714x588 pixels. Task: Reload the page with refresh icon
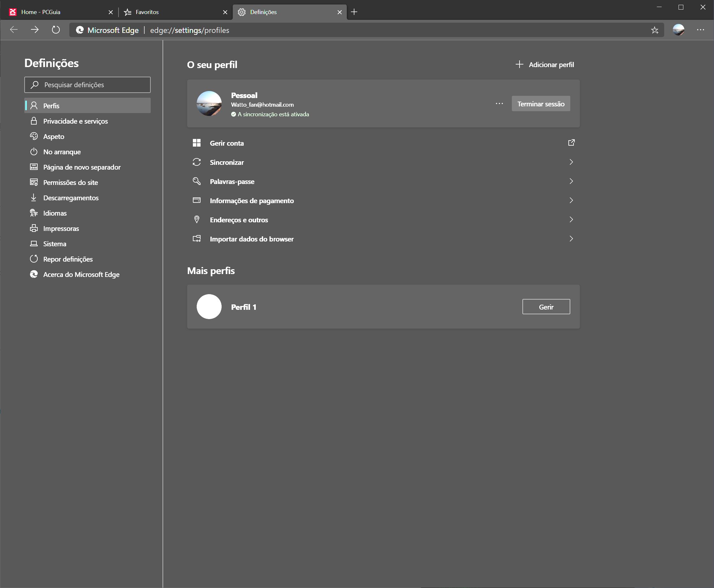pos(56,30)
